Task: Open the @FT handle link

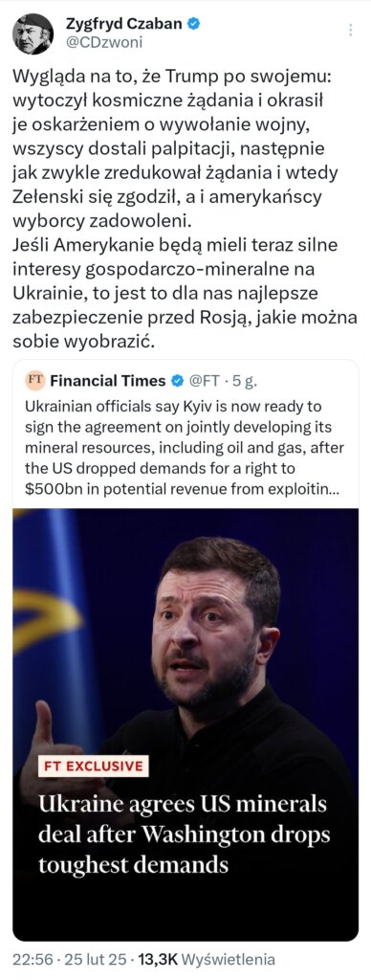Action: coord(206,381)
